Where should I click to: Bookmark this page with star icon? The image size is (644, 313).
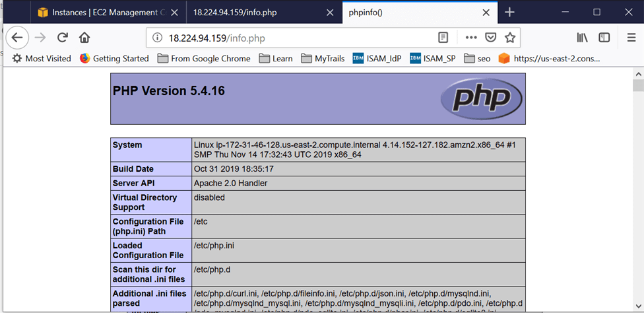coord(510,38)
